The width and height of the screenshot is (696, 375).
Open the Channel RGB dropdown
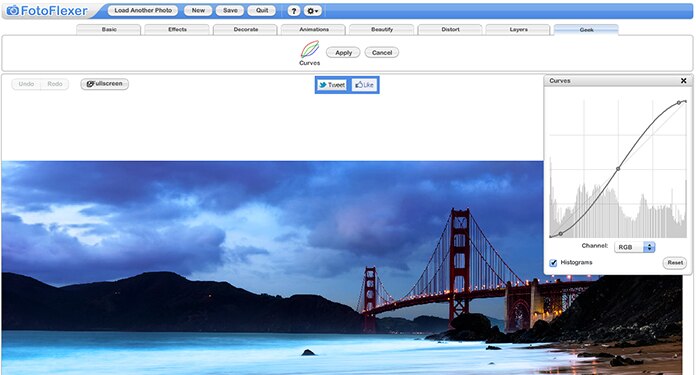[634, 247]
